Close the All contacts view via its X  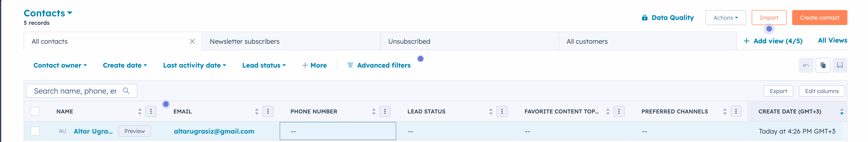tap(192, 41)
